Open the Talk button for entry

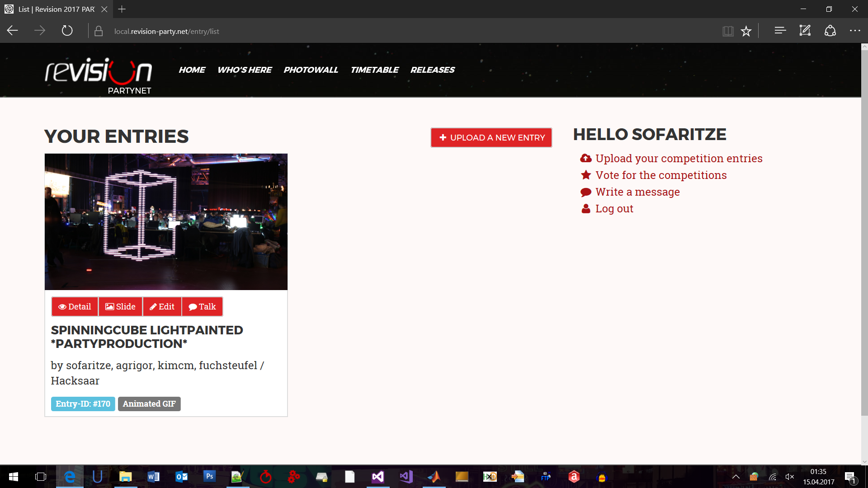point(202,307)
